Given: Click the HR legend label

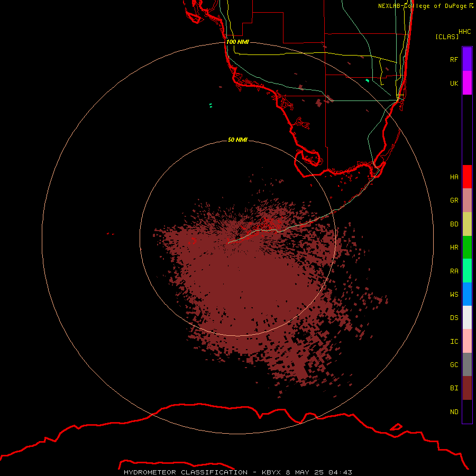Looking at the screenshot, I should 454,248.
